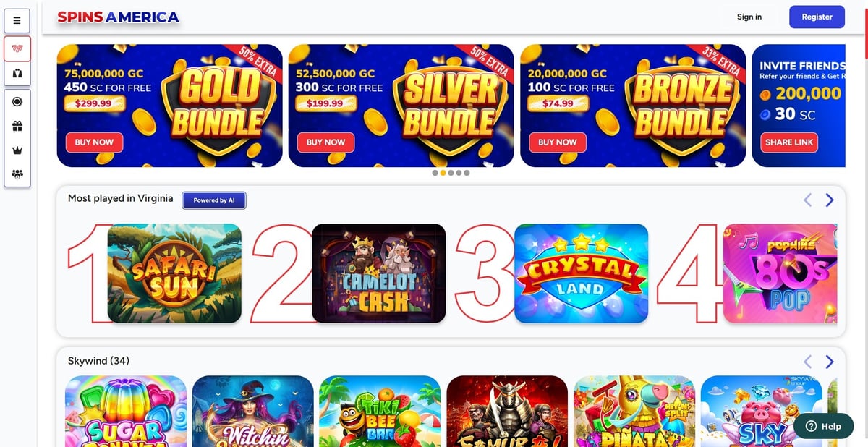Select the first carousel dot indicator
This screenshot has height=447, width=868.
pos(435,173)
